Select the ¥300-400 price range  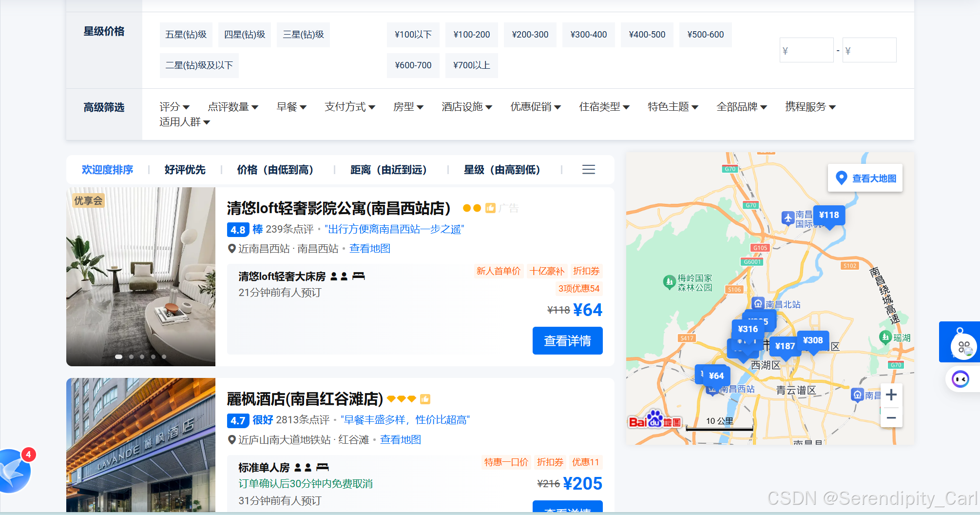click(589, 35)
